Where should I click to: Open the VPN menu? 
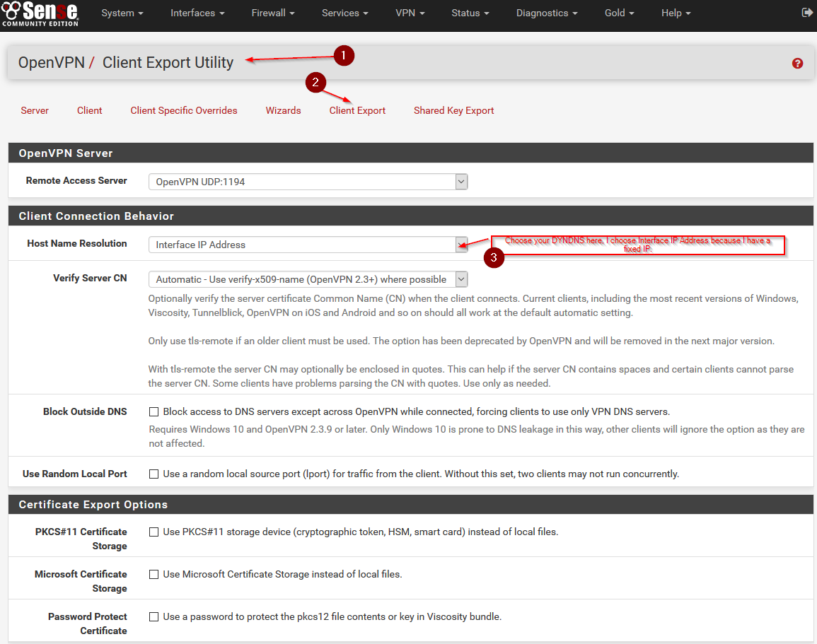point(410,13)
